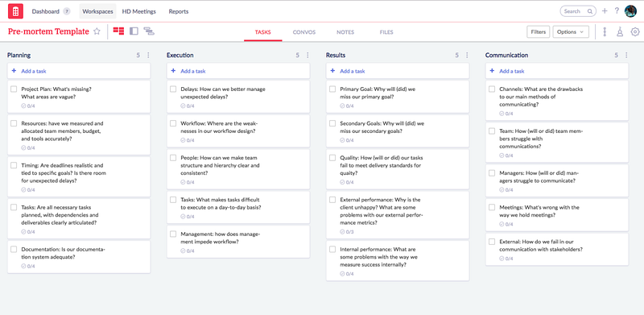Check the Meetings task checkbox
The width and height of the screenshot is (644, 315).
pyautogui.click(x=492, y=207)
